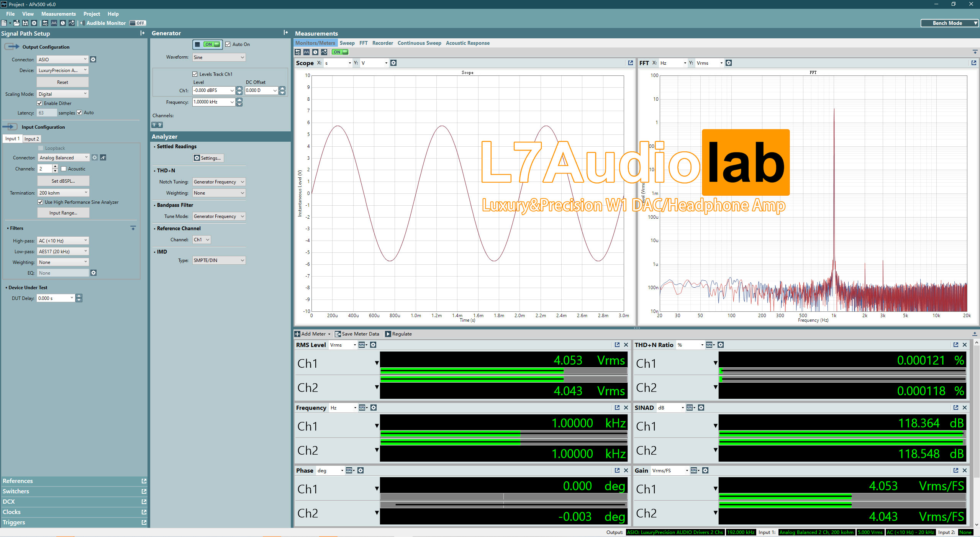980x537 pixels.
Task: Collapse the Signal Path Setup panel
Action: point(143,33)
